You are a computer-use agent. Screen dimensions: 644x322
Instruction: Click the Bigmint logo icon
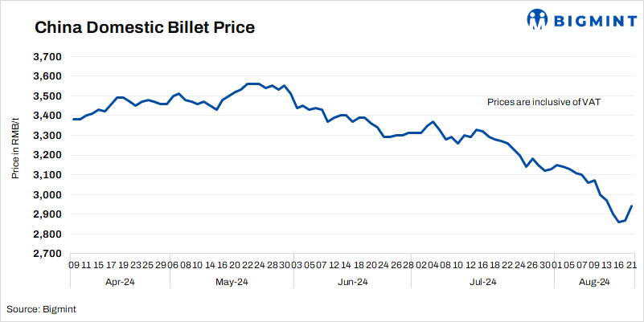539,19
